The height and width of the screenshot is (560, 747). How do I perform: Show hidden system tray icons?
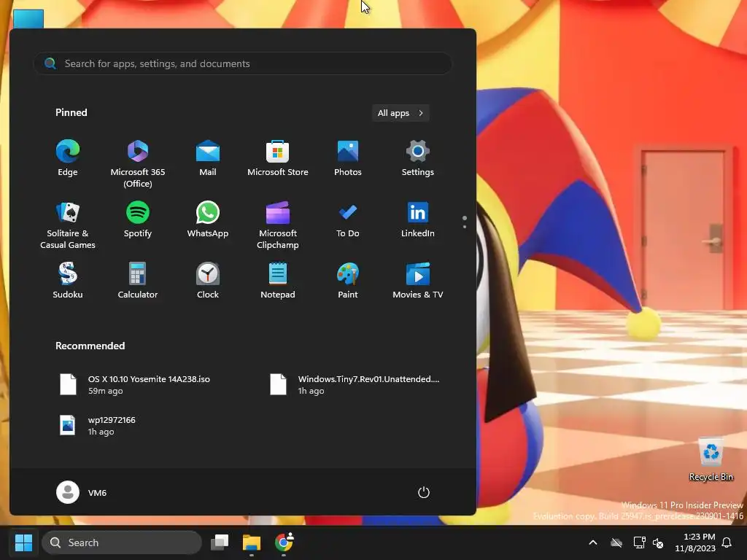click(x=593, y=542)
